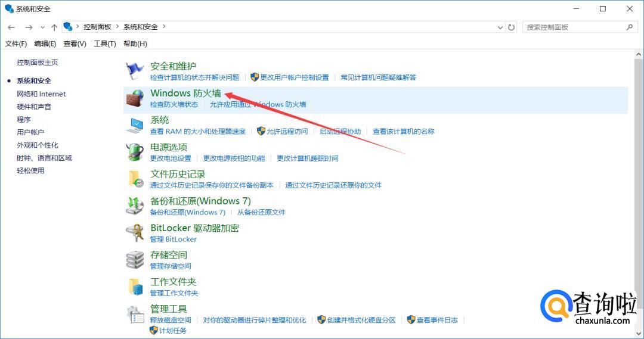Open recent locations dropdown arrow

pos(43,27)
